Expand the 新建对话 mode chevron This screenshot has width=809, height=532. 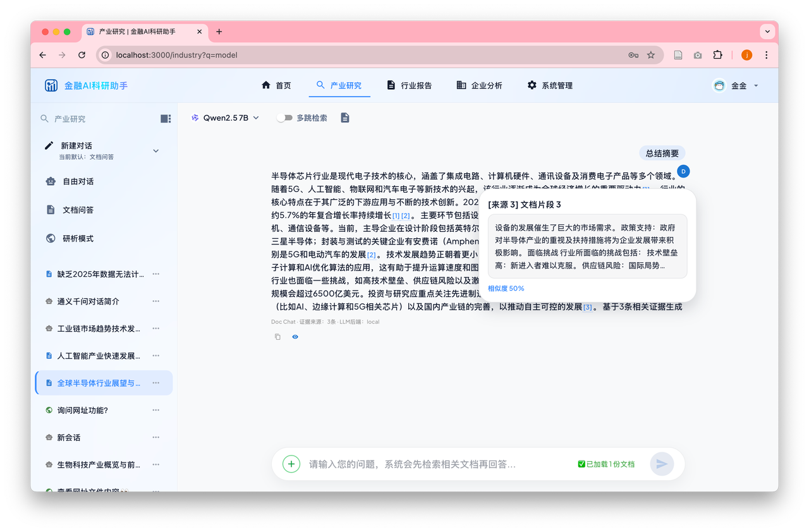(x=156, y=150)
